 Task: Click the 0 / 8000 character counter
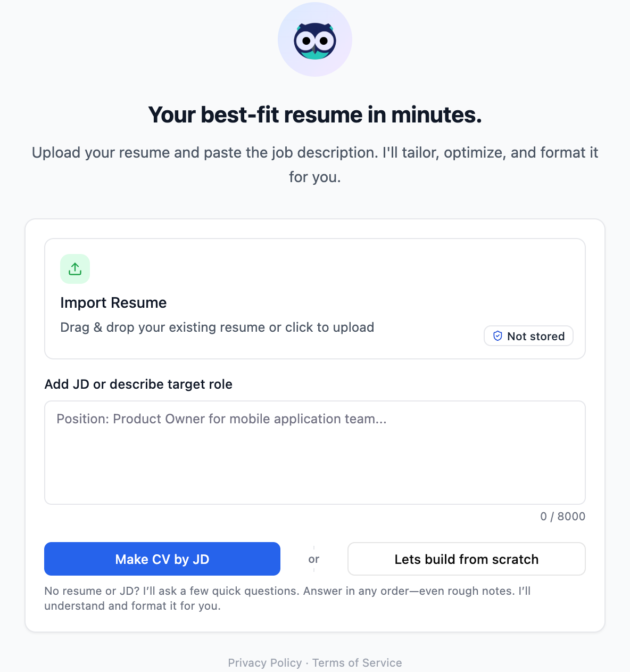pyautogui.click(x=562, y=516)
